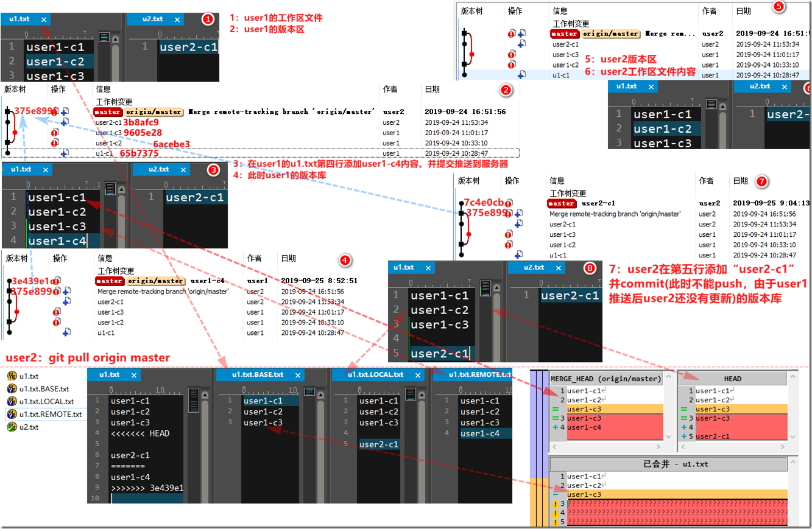Click the '已合并 - u1.txt' merged pane header
Screen dimensions: 812x529
pos(668,464)
